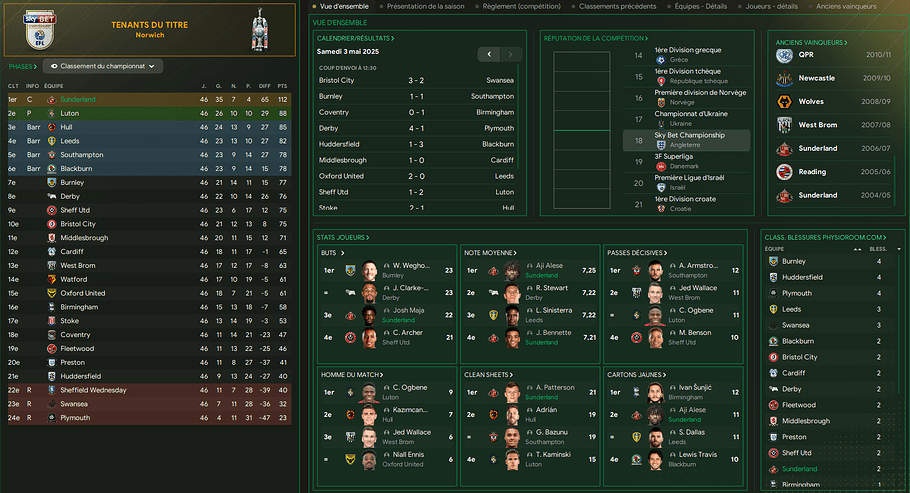Expand the Clean sheets panel
This screenshot has height=493, width=910.
pyautogui.click(x=489, y=375)
